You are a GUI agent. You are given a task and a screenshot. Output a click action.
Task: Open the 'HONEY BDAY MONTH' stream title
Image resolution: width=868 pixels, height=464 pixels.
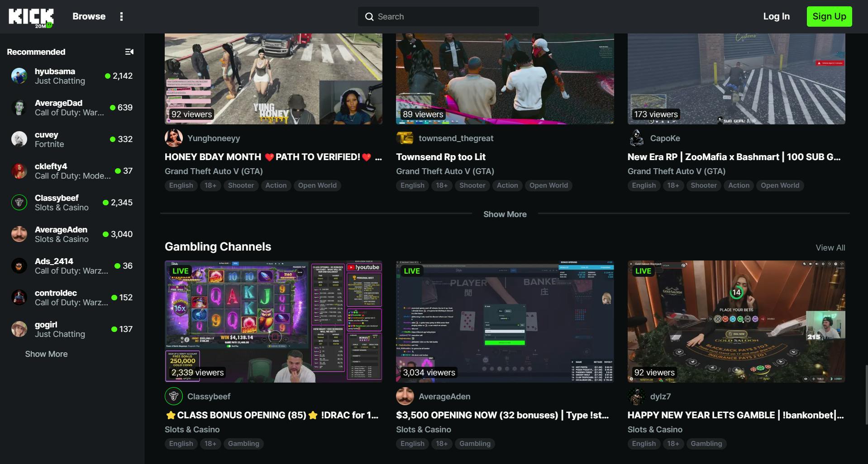[273, 157]
